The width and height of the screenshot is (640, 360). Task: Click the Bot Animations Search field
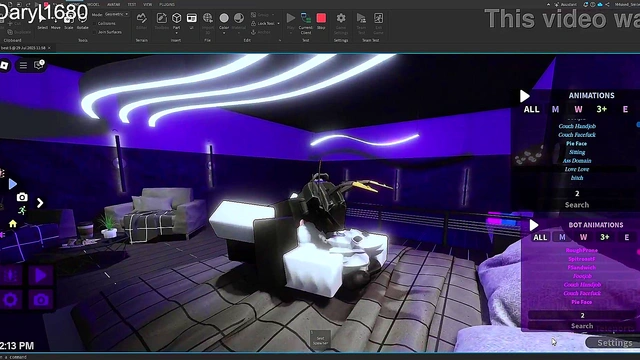pos(582,326)
